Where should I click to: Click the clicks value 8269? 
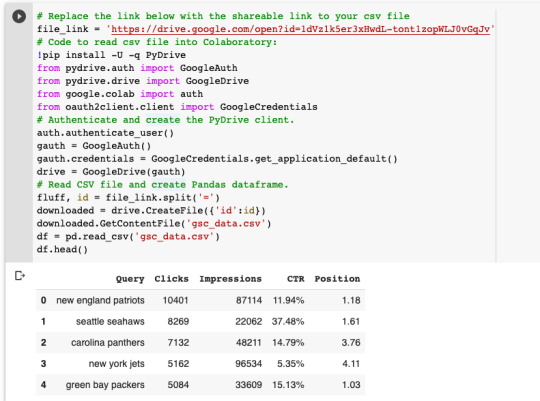pyautogui.click(x=178, y=321)
